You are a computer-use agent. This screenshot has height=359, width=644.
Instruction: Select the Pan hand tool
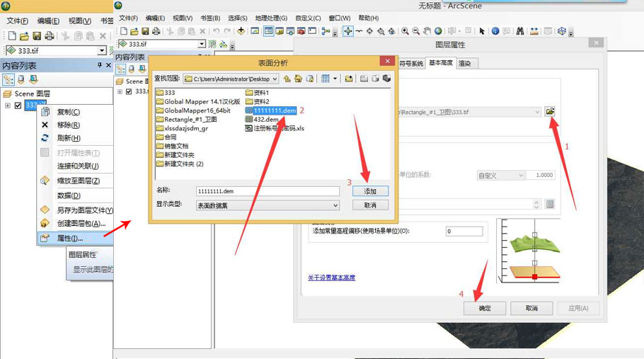tap(427, 31)
